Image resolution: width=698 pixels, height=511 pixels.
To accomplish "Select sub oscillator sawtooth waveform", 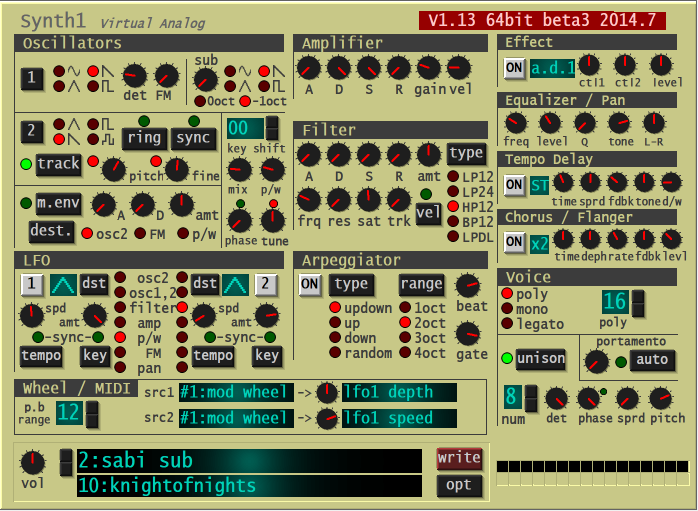I will click(264, 71).
